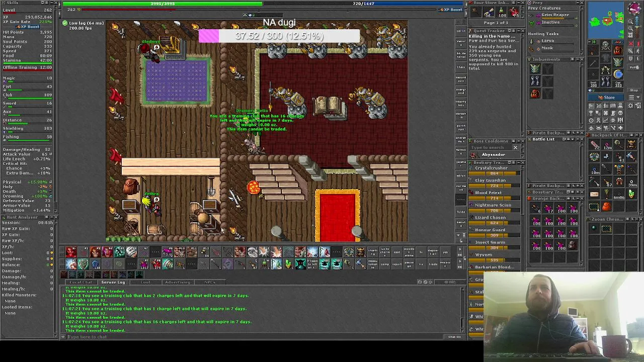Screen dimensions: 644x362
Task: Clear the Boss Cooldowns search field
Action: coord(516,147)
